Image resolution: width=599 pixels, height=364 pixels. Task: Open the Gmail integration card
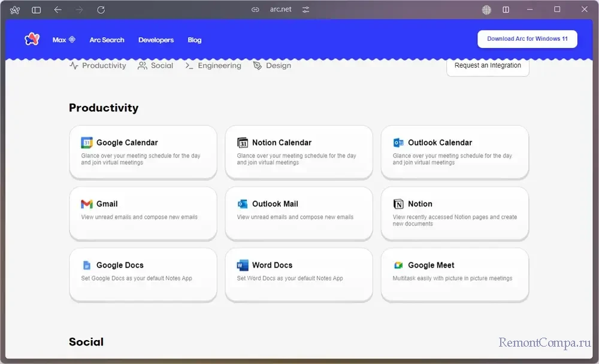143,213
